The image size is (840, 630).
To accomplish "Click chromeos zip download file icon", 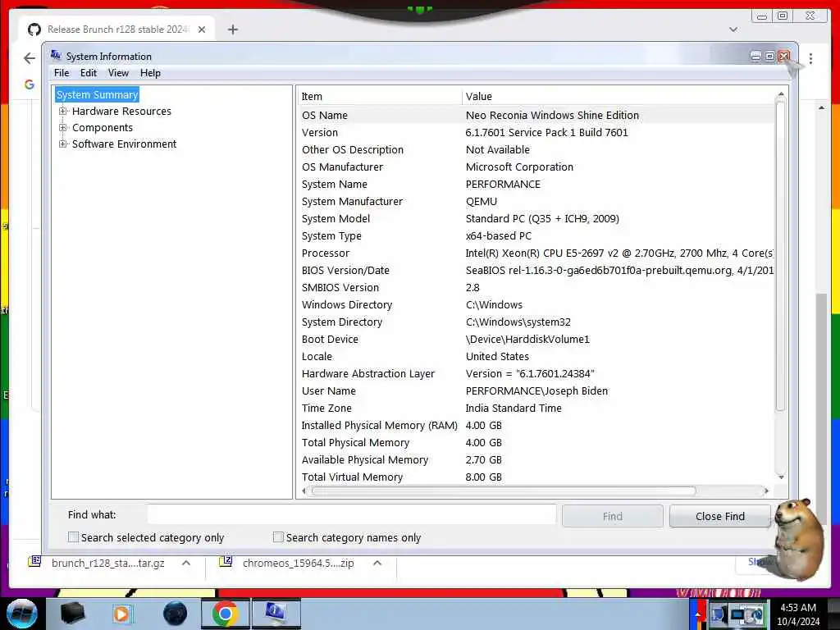I will pos(226,562).
